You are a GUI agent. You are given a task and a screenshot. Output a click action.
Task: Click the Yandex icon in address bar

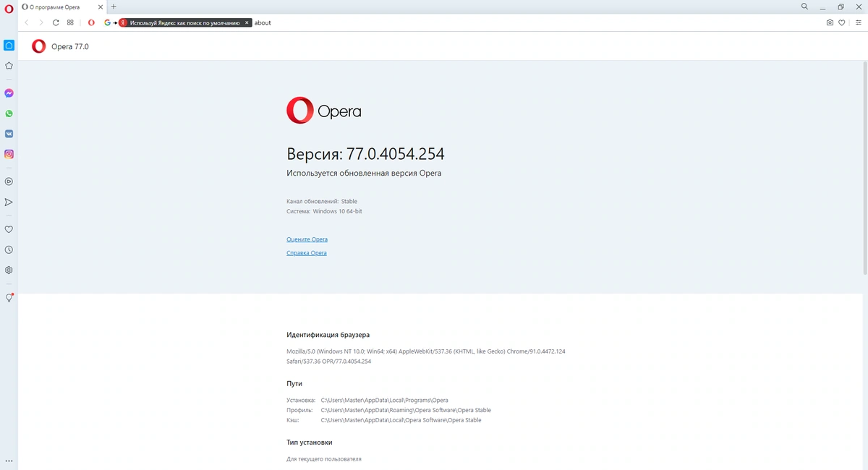(x=123, y=22)
